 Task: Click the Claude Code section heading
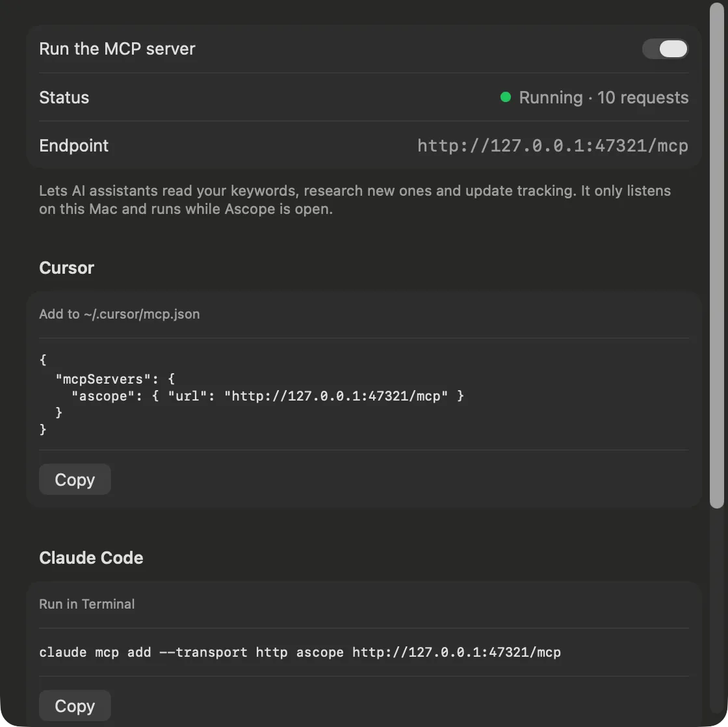coord(91,557)
